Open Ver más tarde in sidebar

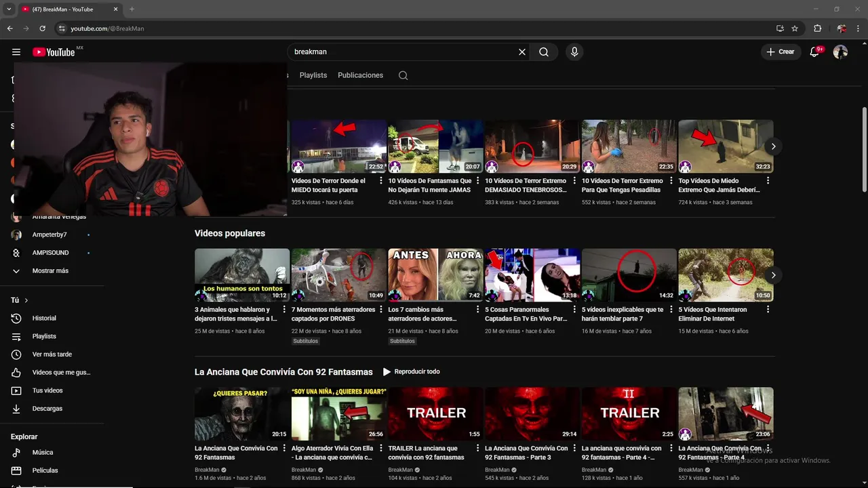coord(52,354)
